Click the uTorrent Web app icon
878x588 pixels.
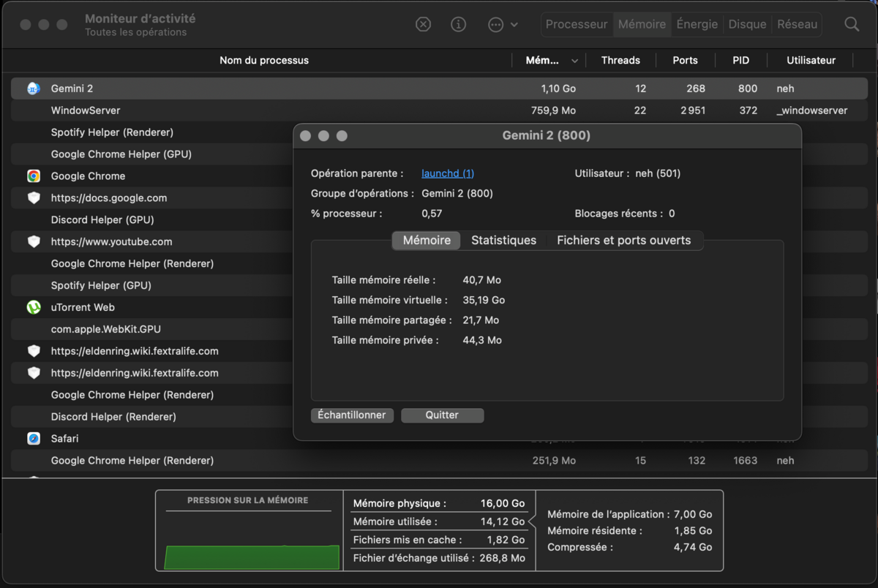point(34,307)
